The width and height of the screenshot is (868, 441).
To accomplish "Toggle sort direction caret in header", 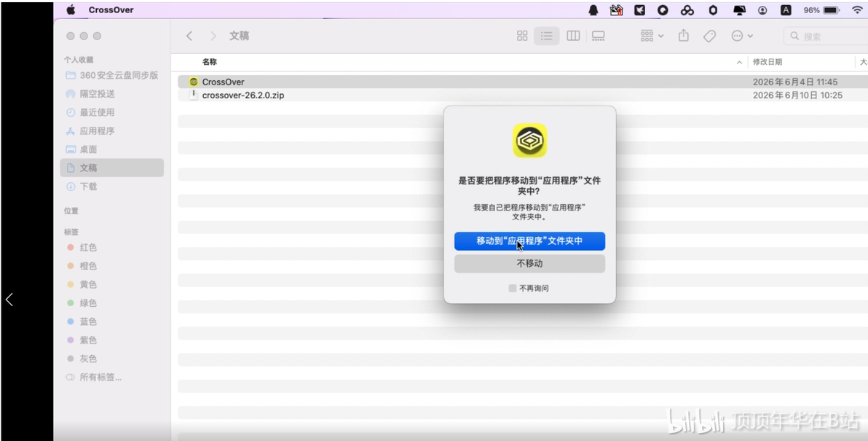I will [739, 63].
